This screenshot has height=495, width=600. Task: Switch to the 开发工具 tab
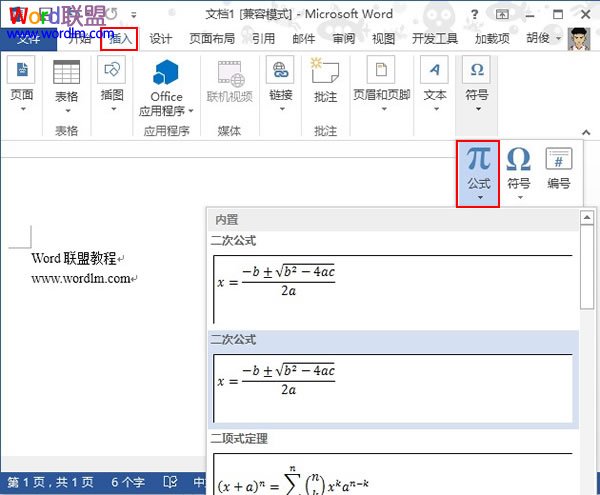point(435,39)
